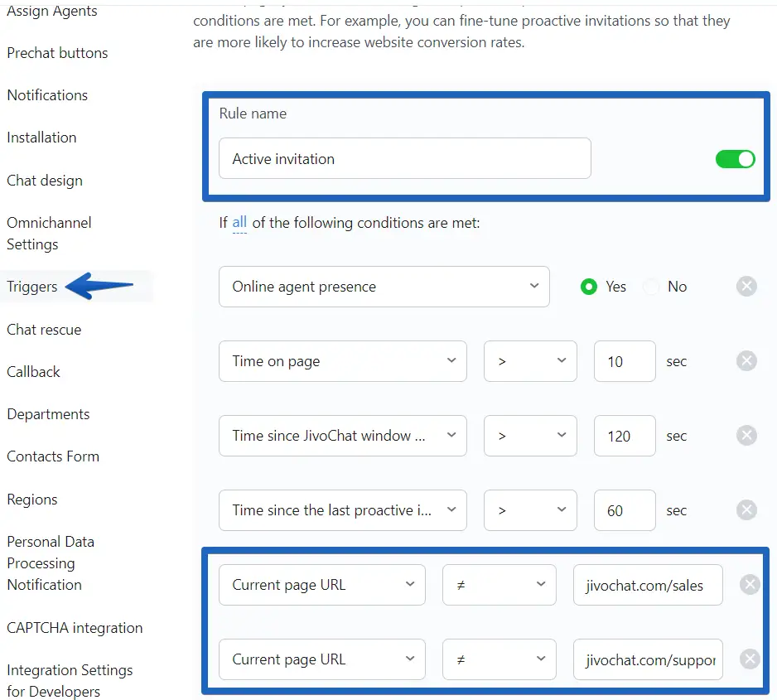
Task: Expand the Time on page condition dropdown
Action: pos(342,361)
